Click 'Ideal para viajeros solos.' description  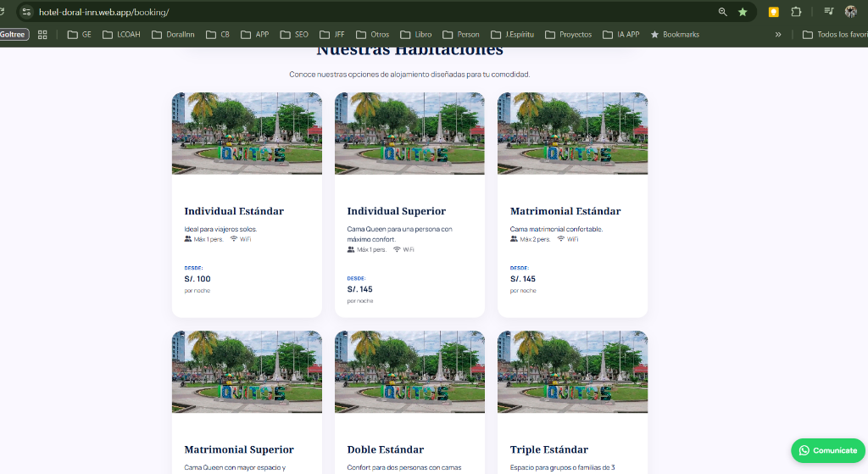point(220,229)
